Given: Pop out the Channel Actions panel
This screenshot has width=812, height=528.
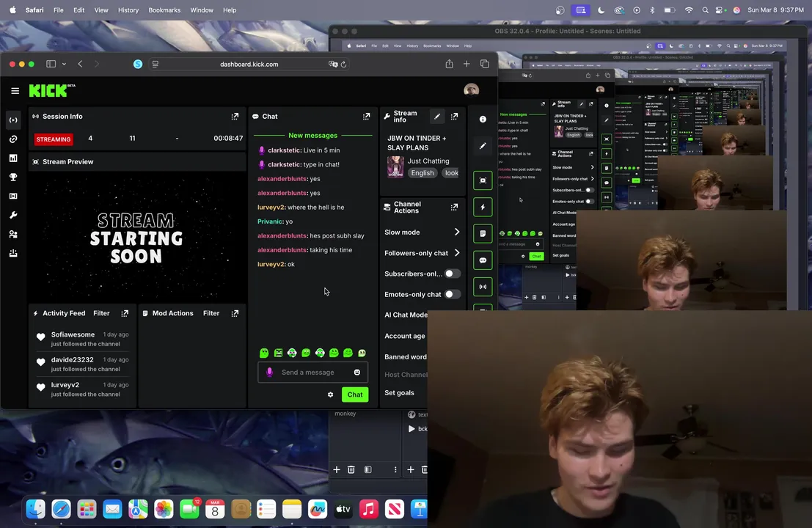Looking at the screenshot, I should 454,207.
